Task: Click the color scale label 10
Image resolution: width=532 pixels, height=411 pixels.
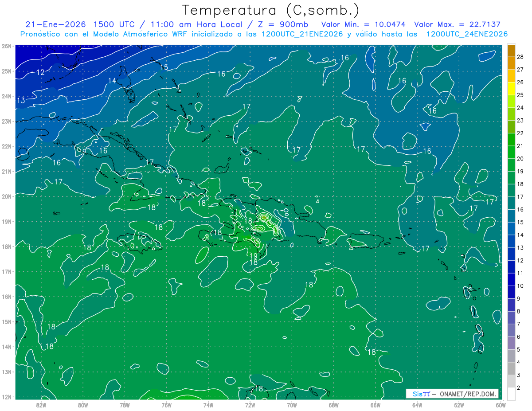Action: 520,286
